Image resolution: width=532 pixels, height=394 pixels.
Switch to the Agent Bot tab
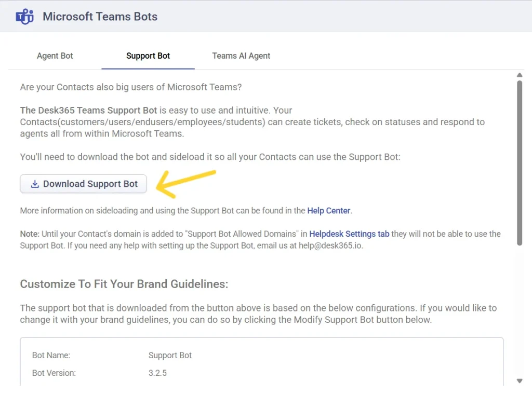click(55, 56)
